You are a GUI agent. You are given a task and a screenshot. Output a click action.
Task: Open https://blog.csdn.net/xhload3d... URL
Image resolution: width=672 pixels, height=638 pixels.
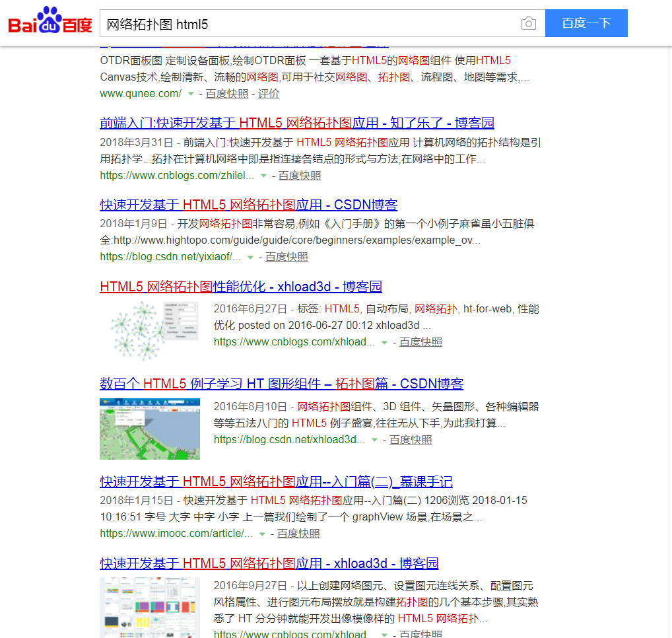point(289,440)
